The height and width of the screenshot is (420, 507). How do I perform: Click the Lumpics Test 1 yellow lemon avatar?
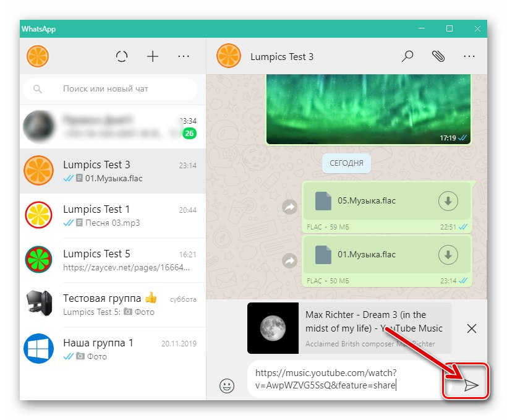click(x=38, y=215)
